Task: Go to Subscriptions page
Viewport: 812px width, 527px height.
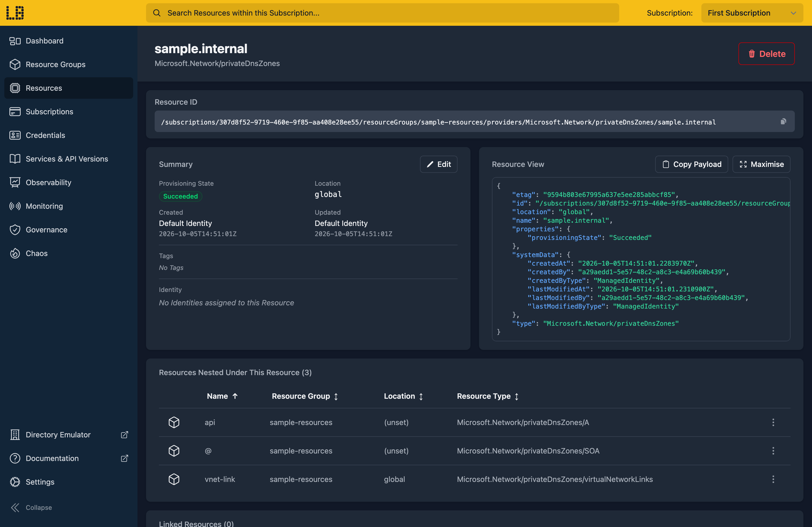Action: pyautogui.click(x=68, y=111)
